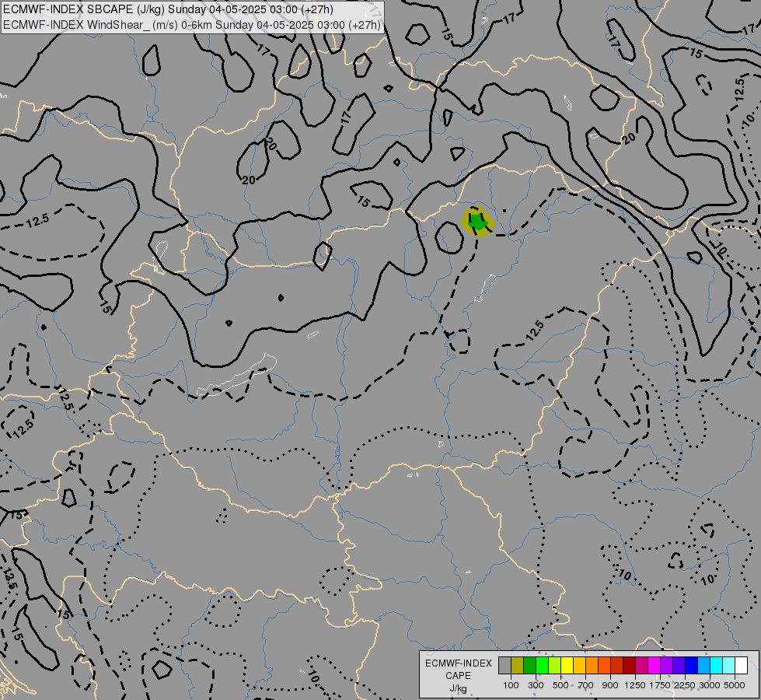Click the CAPE label in the legend
Image resolution: width=761 pixels, height=700 pixels.
[x=458, y=676]
